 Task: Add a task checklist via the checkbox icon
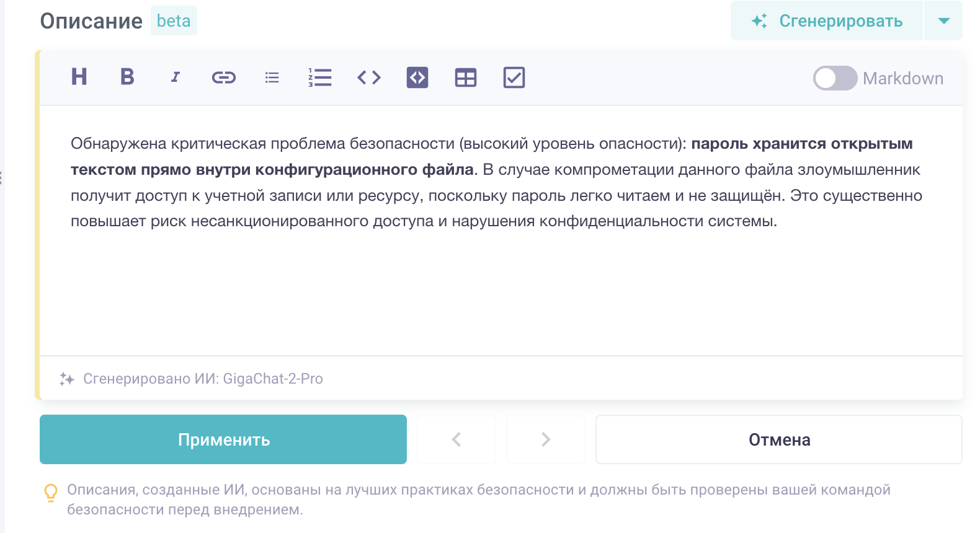coord(514,77)
